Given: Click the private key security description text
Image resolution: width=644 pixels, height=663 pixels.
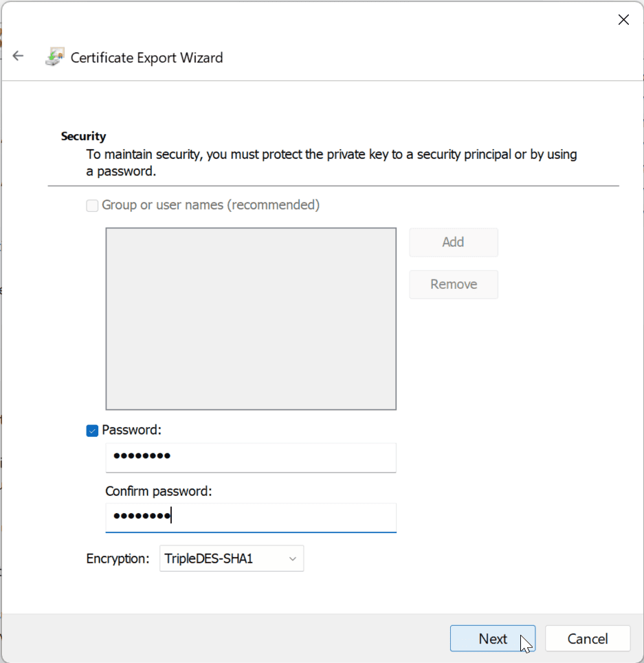Looking at the screenshot, I should 331,162.
